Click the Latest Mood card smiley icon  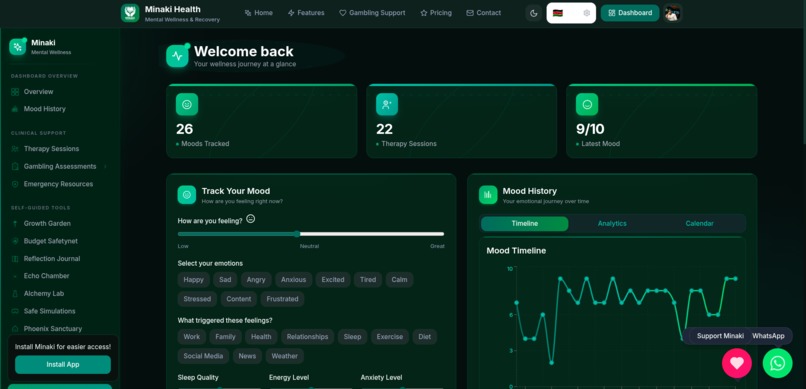coord(587,104)
